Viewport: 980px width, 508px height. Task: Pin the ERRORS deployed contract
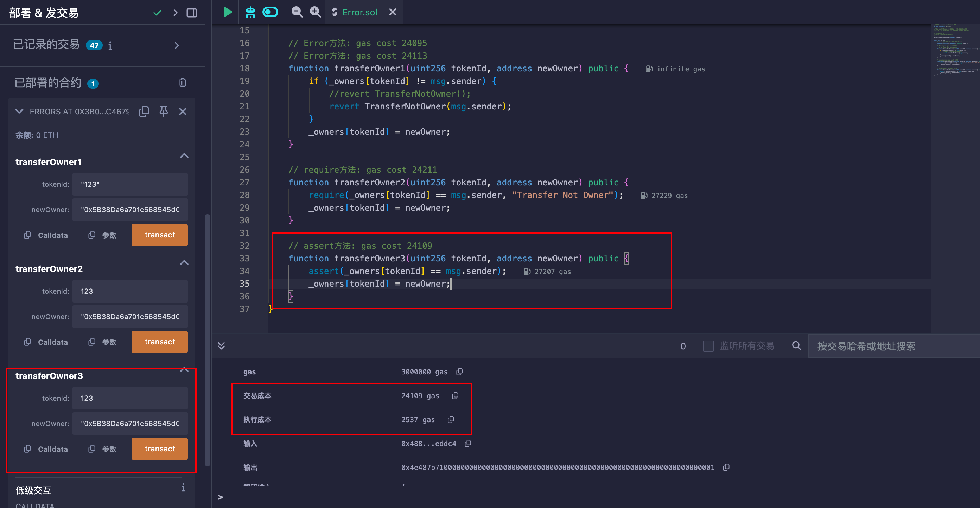tap(164, 112)
